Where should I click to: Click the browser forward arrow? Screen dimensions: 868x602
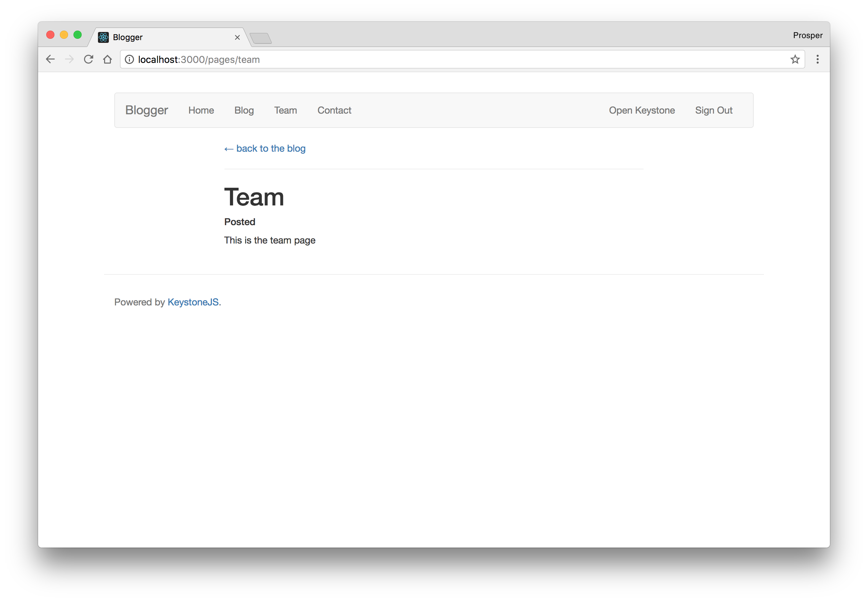[x=69, y=59]
